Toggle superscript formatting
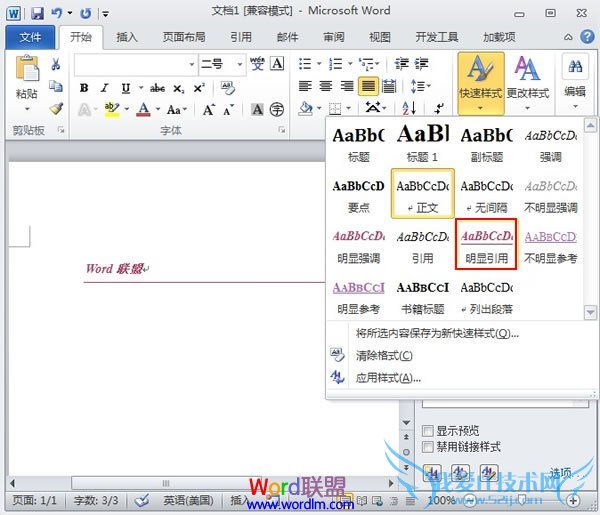The width and height of the screenshot is (600, 515). point(199,88)
